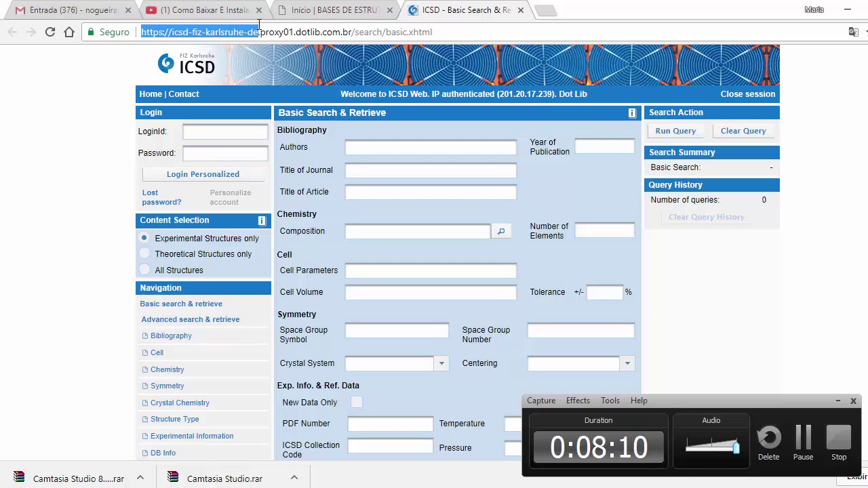Open the Crystal Chemistry navigation item
Image resolution: width=868 pixels, height=488 pixels.
click(x=180, y=403)
